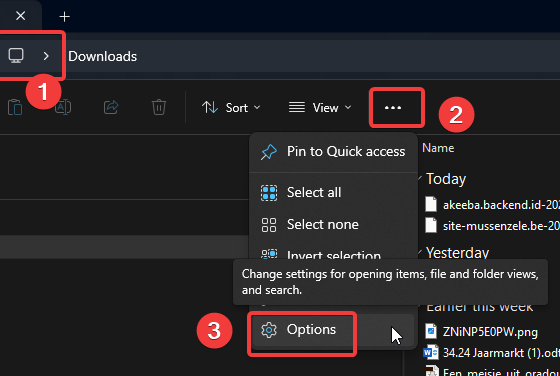The height and width of the screenshot is (376, 560).
Task: Choose Pin to Quick access
Action: (333, 152)
